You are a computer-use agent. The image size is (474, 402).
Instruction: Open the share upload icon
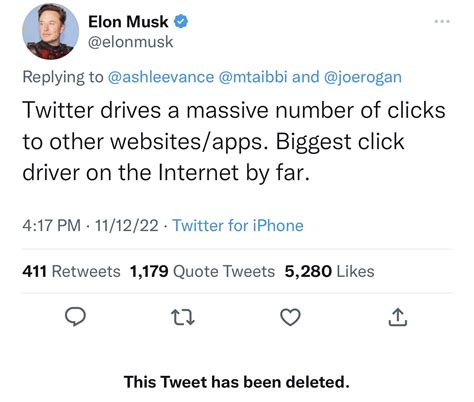[398, 317]
